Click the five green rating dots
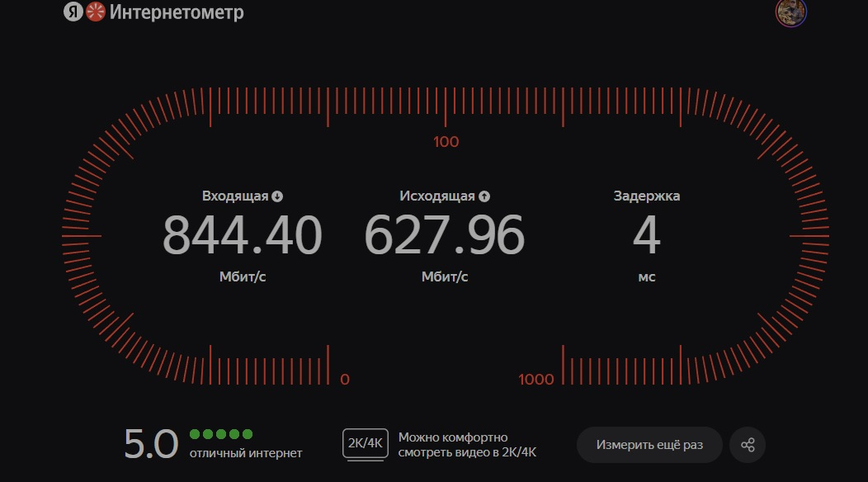The image size is (868, 482). [x=221, y=434]
